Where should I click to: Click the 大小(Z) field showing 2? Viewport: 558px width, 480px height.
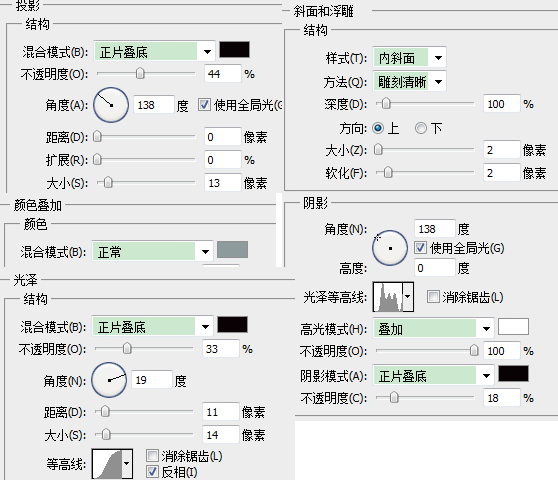click(502, 150)
